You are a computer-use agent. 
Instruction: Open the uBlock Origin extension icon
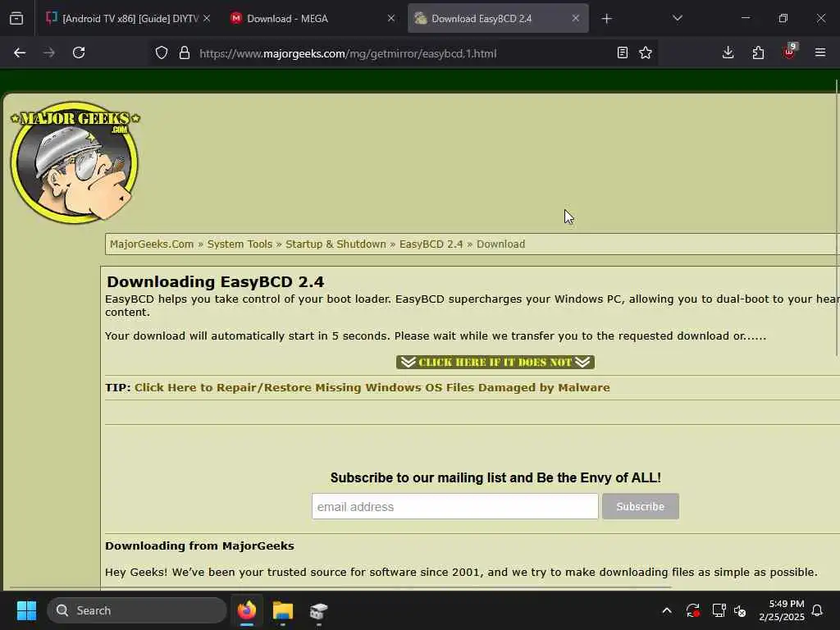(x=790, y=52)
